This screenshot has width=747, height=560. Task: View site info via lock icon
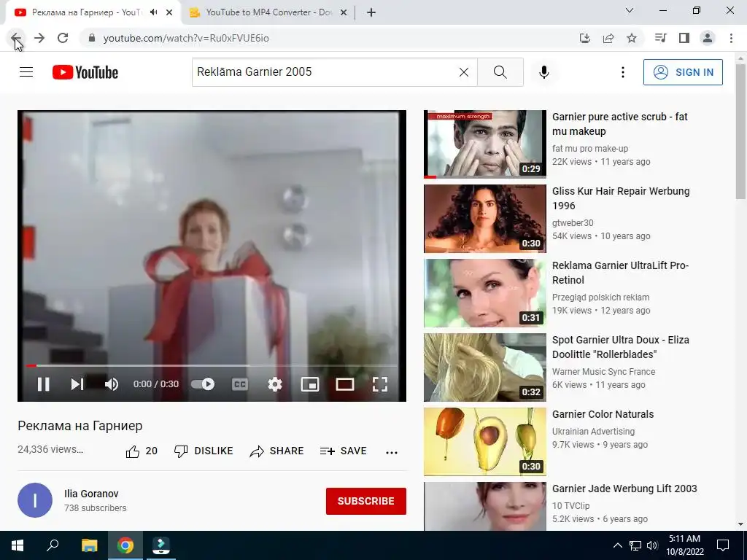click(x=92, y=38)
